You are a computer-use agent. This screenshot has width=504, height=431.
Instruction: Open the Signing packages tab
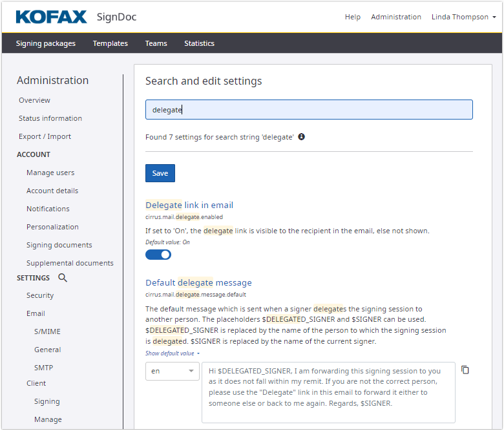(46, 43)
